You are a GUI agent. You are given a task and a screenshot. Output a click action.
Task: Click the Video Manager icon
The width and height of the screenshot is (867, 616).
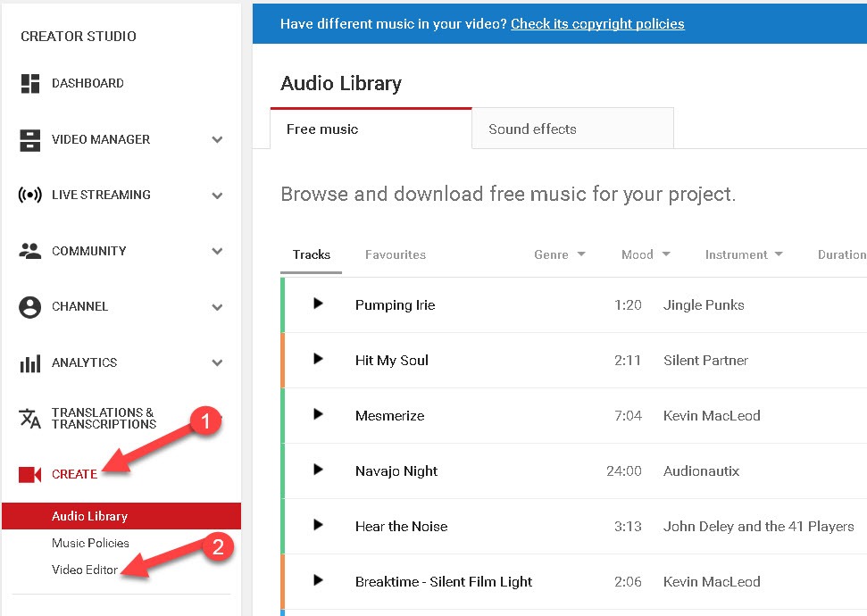pos(30,140)
